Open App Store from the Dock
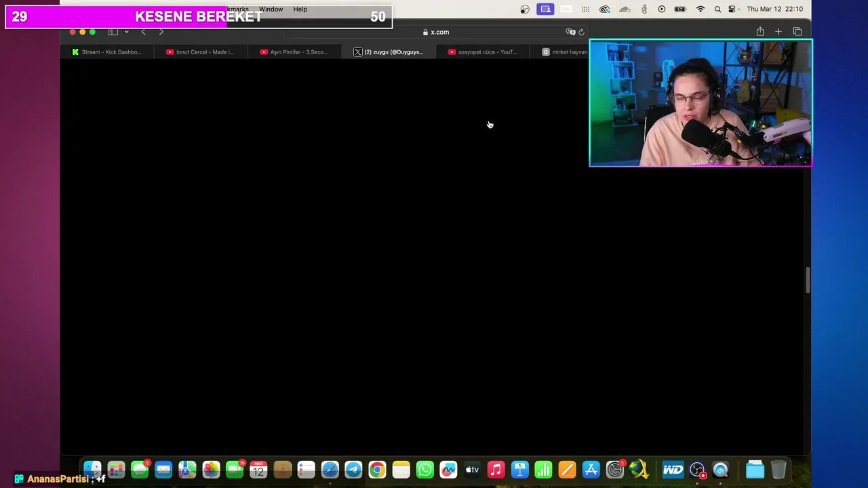This screenshot has height=488, width=868. click(591, 469)
